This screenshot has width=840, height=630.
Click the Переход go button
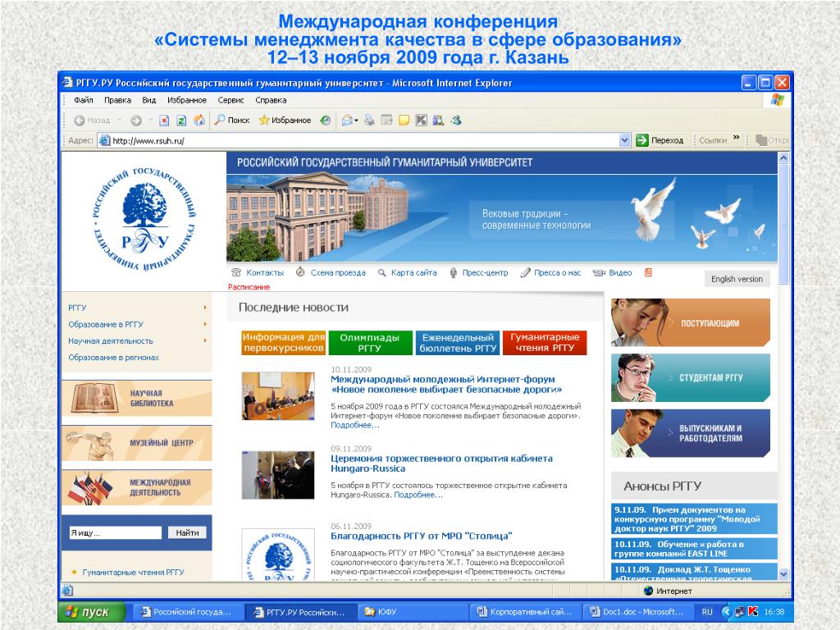(x=660, y=140)
